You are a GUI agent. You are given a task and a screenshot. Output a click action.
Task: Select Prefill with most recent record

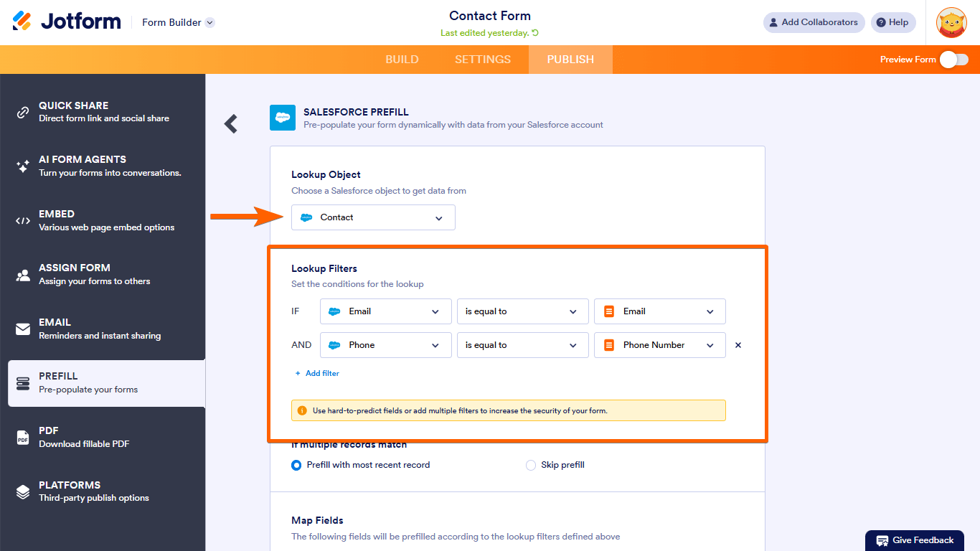tap(296, 465)
